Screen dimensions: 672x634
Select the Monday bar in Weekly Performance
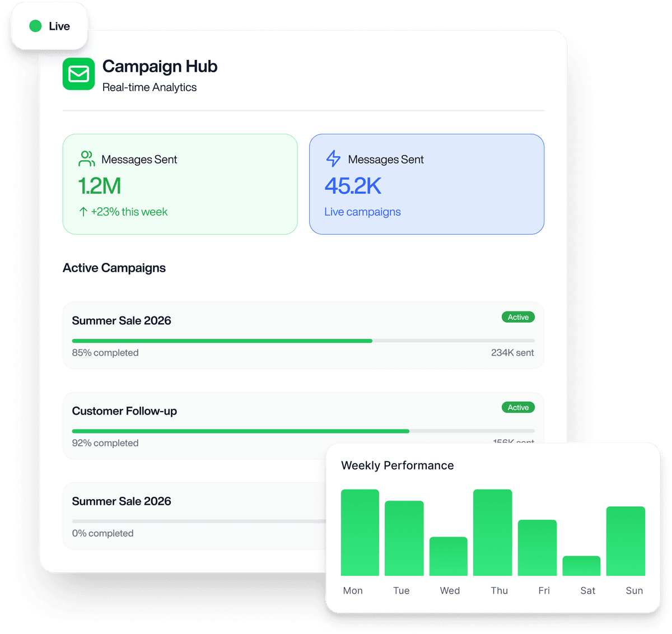tap(360, 532)
